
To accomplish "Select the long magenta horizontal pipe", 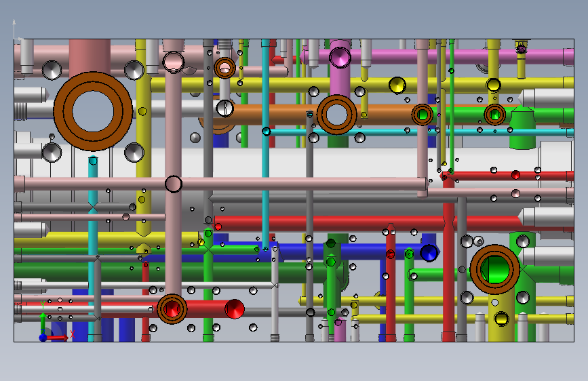I will (437, 57).
